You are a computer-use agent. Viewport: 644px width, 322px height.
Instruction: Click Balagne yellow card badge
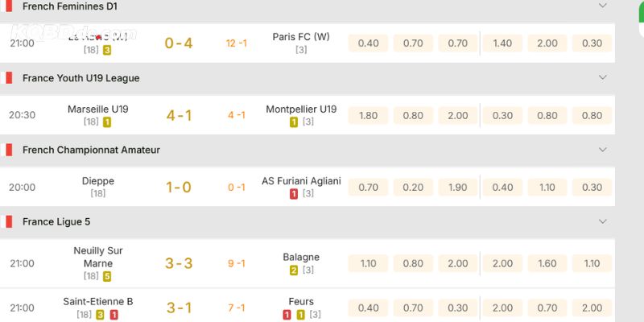tap(294, 270)
